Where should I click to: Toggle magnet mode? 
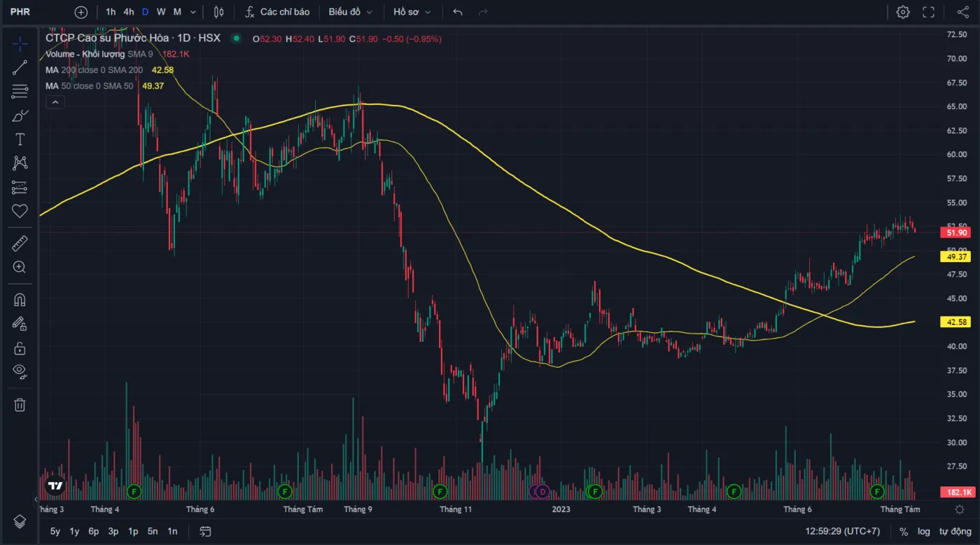(20, 300)
